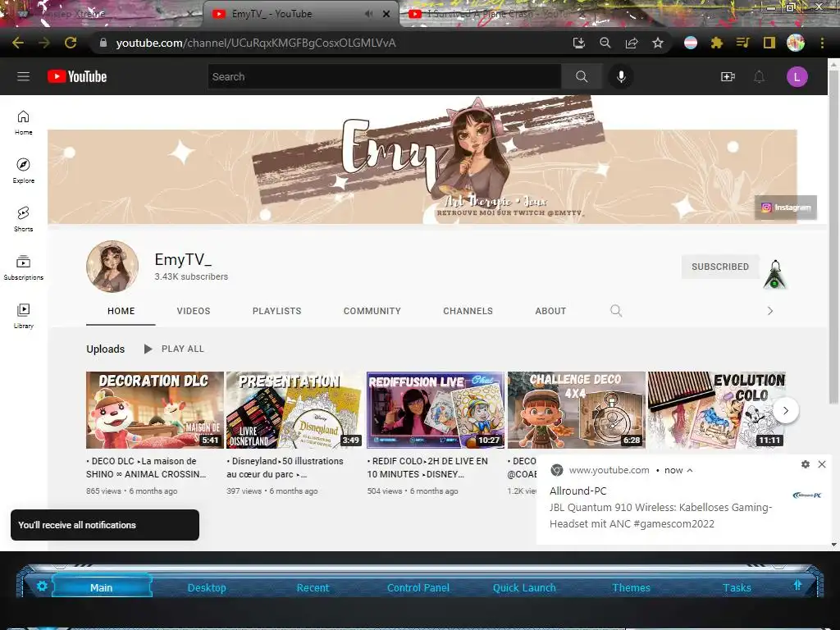Image resolution: width=840 pixels, height=630 pixels.
Task: Toggle the dock's up-arrow pin icon
Action: (797, 585)
